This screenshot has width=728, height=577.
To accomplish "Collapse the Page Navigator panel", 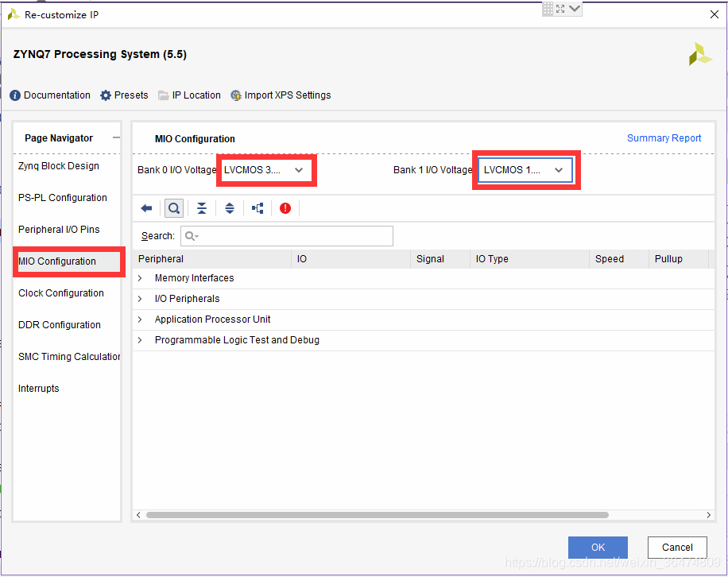I will click(x=116, y=137).
